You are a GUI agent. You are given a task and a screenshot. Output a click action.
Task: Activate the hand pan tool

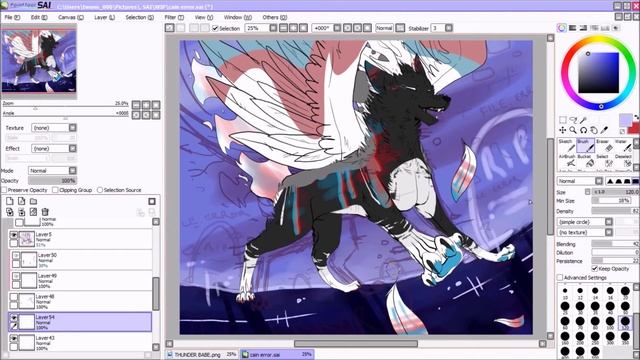tap(594, 130)
